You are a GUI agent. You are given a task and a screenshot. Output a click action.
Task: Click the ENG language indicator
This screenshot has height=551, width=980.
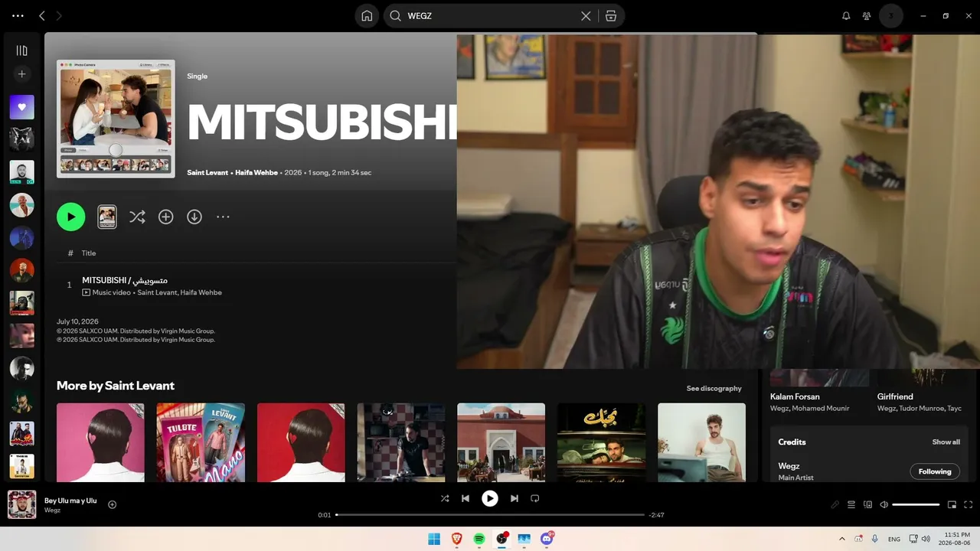tap(894, 539)
